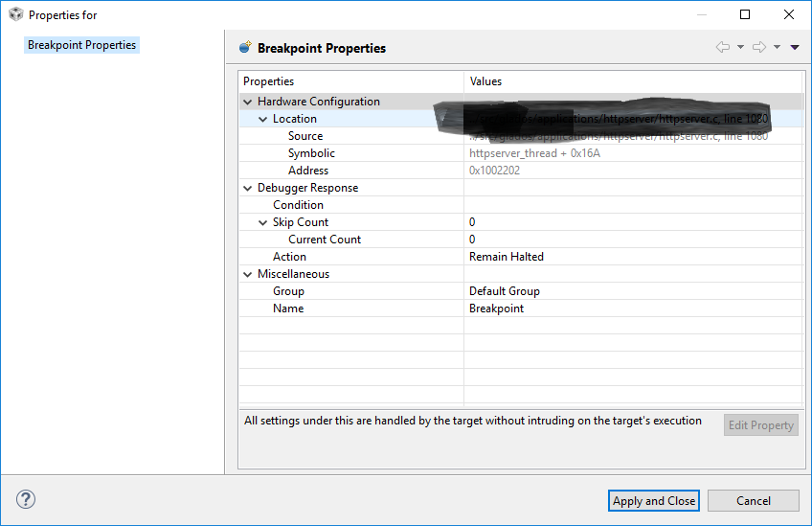
Task: Select the Source property row
Action: 521,136
